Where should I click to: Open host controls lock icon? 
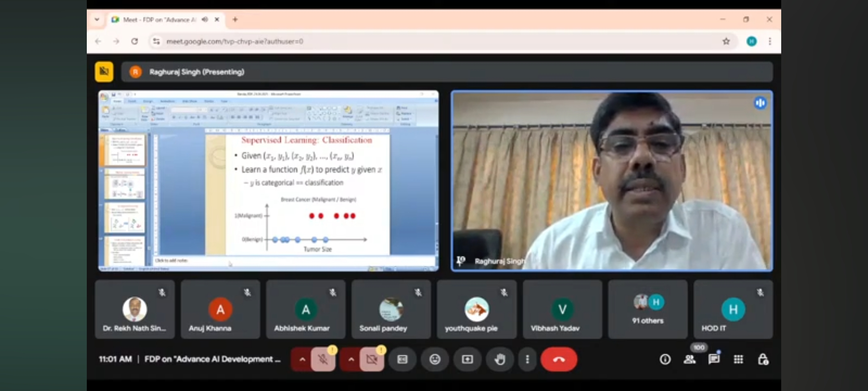(x=763, y=359)
